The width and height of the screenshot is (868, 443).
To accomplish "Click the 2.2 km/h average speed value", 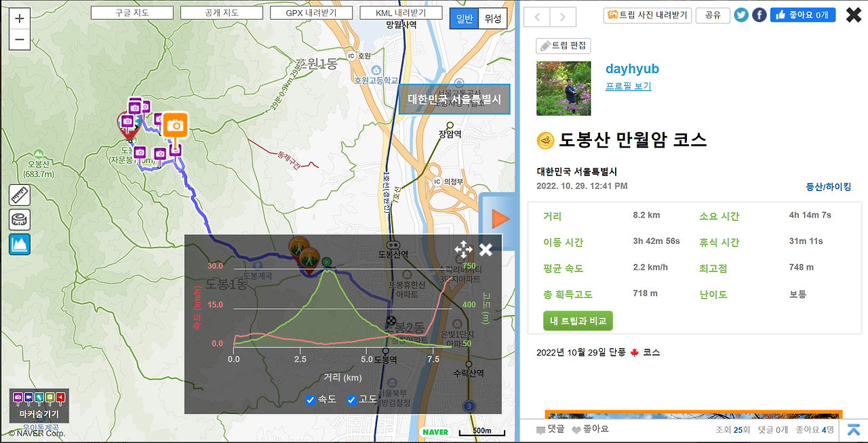I will click(x=650, y=268).
